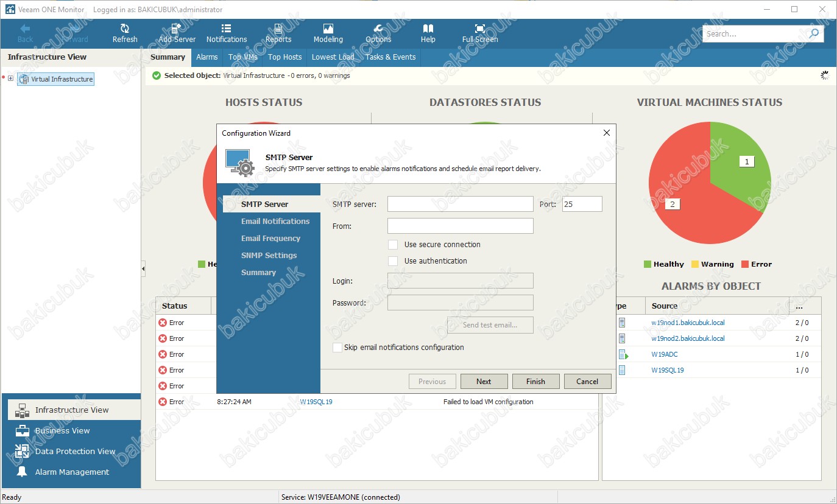This screenshot has width=837, height=504.
Task: Collapse the left pane with splitter arrow
Action: (x=143, y=268)
